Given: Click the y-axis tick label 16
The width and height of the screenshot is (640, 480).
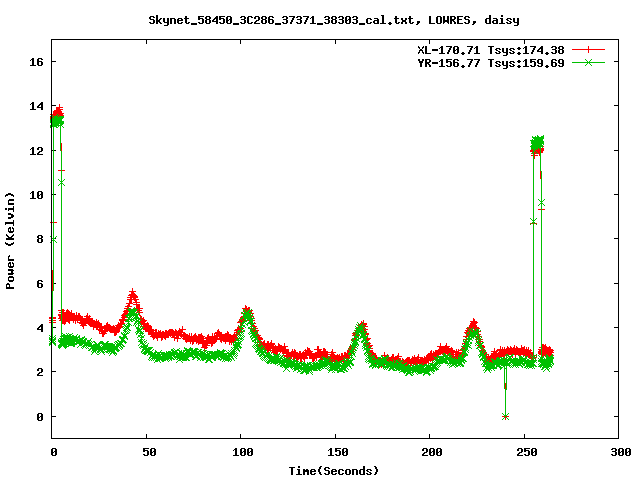Looking at the screenshot, I should point(36,62).
